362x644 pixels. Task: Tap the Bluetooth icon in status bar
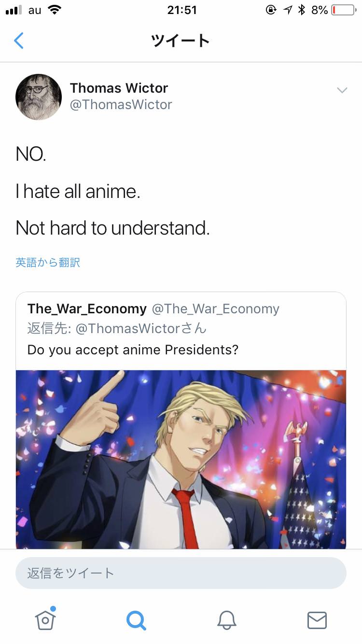[302, 10]
